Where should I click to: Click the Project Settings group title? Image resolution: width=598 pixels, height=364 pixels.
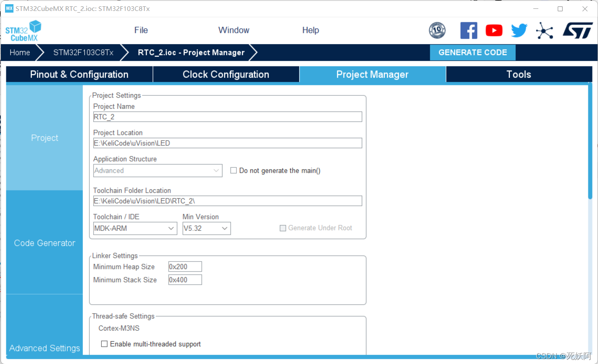click(117, 95)
